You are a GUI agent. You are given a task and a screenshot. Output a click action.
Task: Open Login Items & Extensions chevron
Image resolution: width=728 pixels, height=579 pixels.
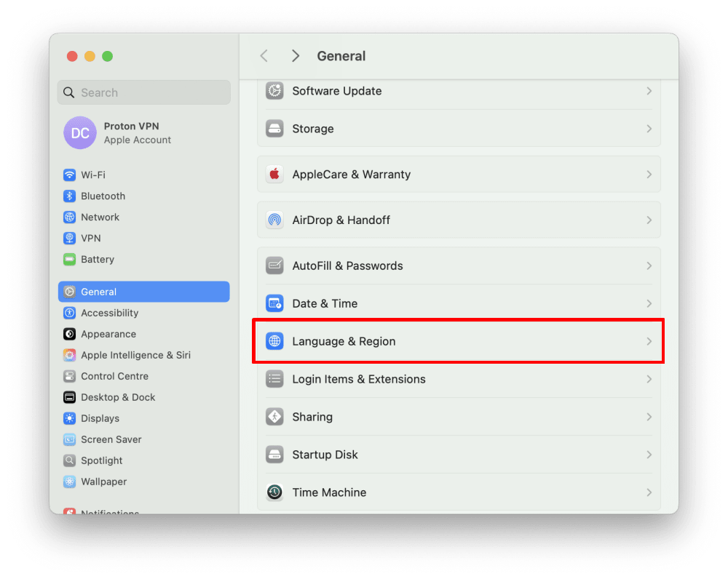tap(649, 379)
